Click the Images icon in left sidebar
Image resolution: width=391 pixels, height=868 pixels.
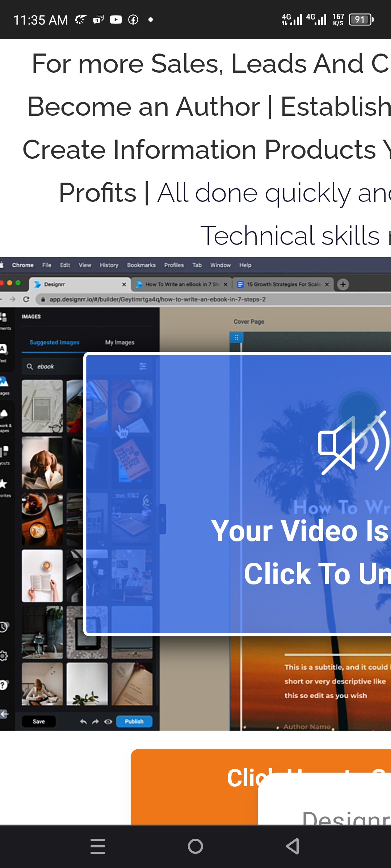click(x=4, y=384)
